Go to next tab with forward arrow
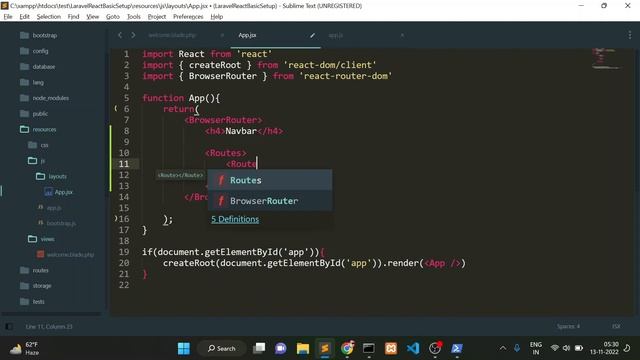 (x=133, y=36)
